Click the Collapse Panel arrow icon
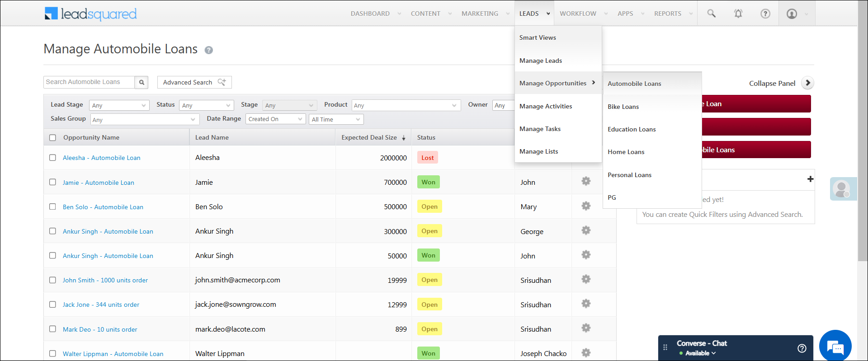This screenshot has height=361, width=868. [x=807, y=83]
